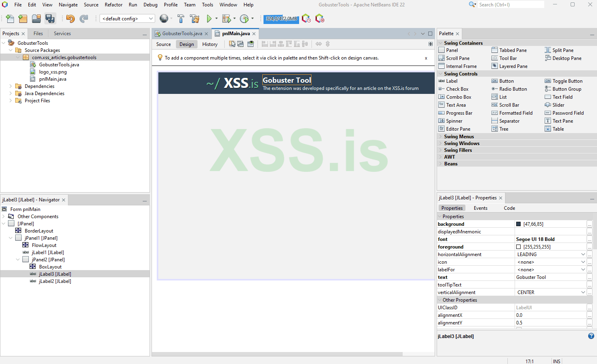597x364 pixels.
Task: Open the Window menu
Action: (228, 5)
